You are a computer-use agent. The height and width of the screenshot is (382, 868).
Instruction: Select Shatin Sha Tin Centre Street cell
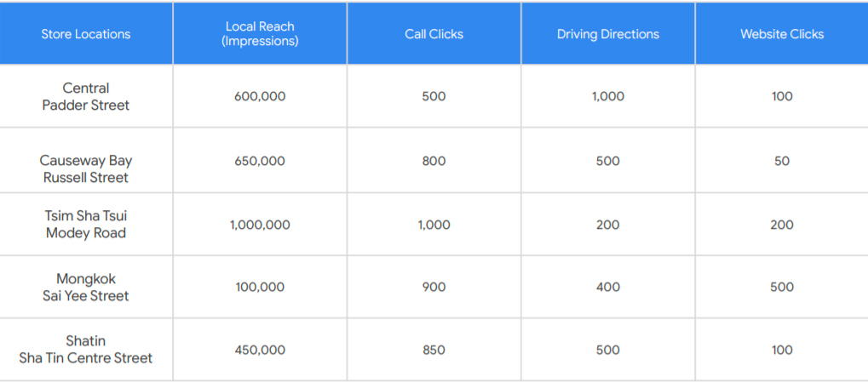(x=86, y=350)
